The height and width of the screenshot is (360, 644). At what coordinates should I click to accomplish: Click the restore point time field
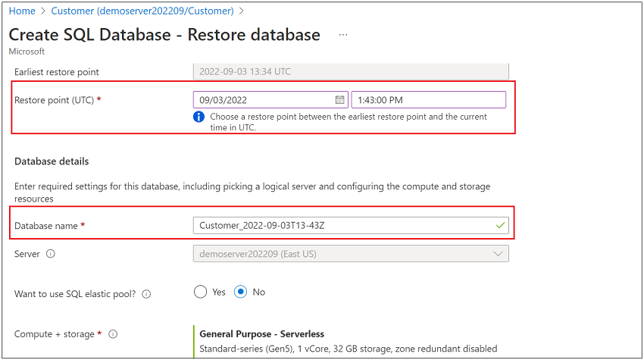428,100
